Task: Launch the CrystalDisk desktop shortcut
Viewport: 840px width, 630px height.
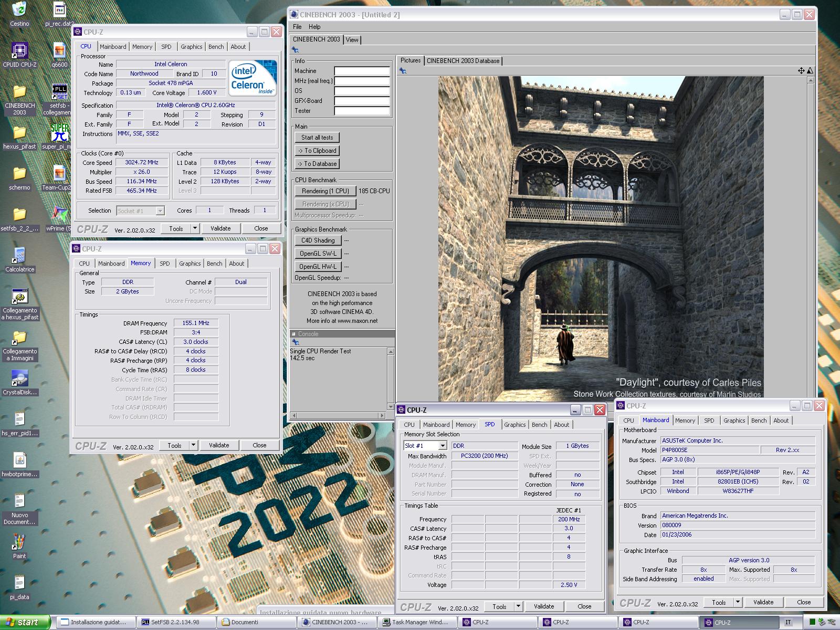Action: [19, 379]
